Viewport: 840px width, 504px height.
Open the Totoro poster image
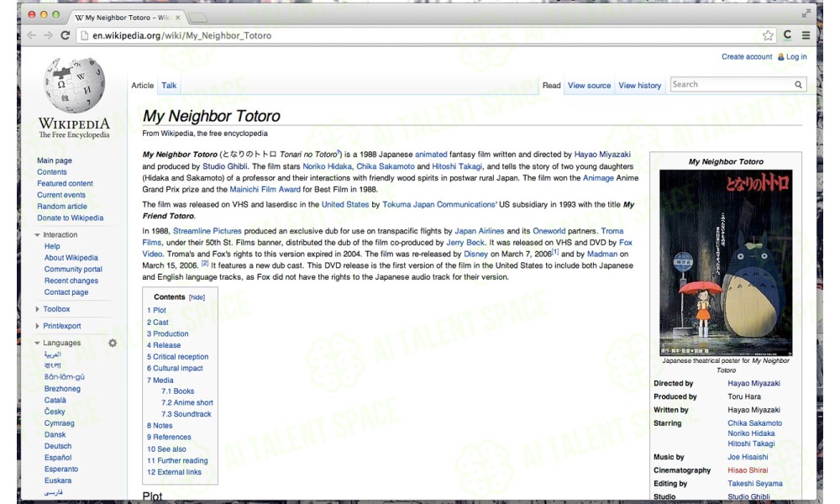point(726,262)
